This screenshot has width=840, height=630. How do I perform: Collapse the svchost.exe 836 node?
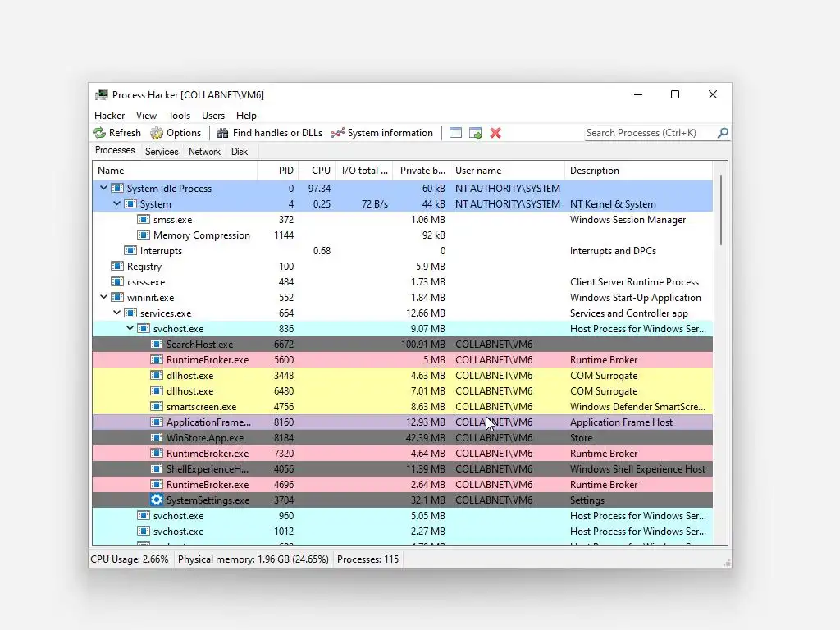tap(130, 328)
